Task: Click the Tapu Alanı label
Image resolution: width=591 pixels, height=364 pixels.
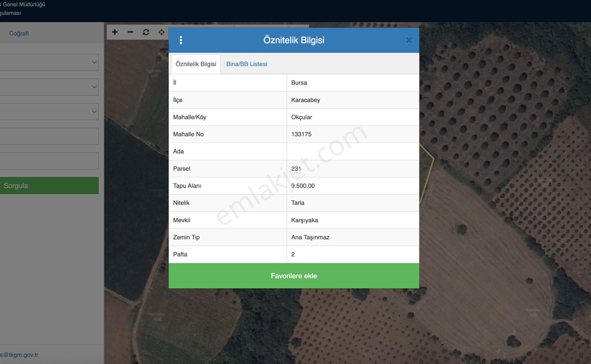Action: (187, 186)
